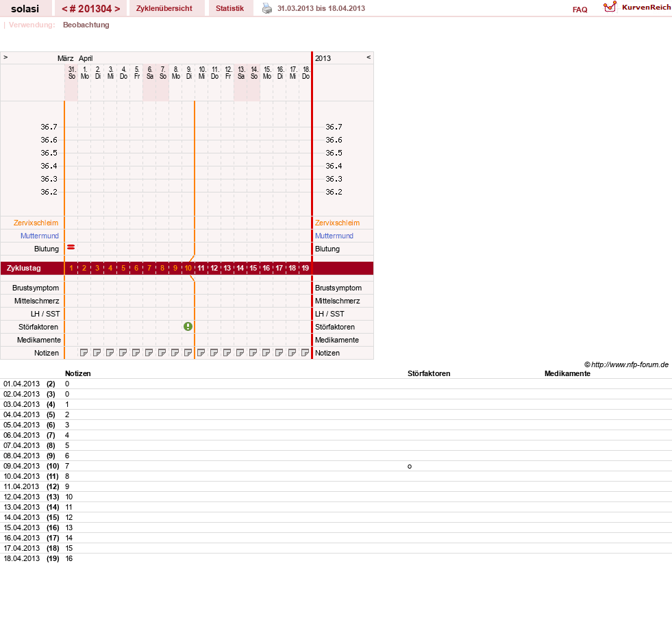Screen dimensions: 672x633
Task: Click the right Zervixschleim label
Action: coord(337,223)
